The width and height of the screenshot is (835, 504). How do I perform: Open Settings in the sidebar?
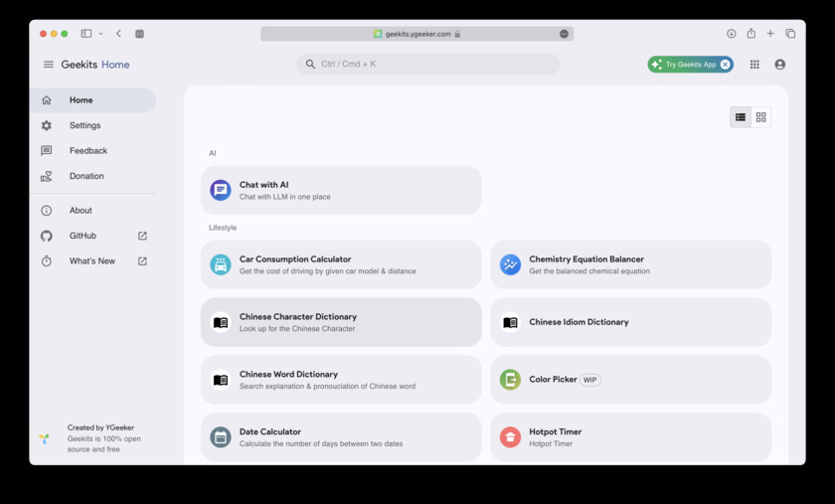click(92, 125)
